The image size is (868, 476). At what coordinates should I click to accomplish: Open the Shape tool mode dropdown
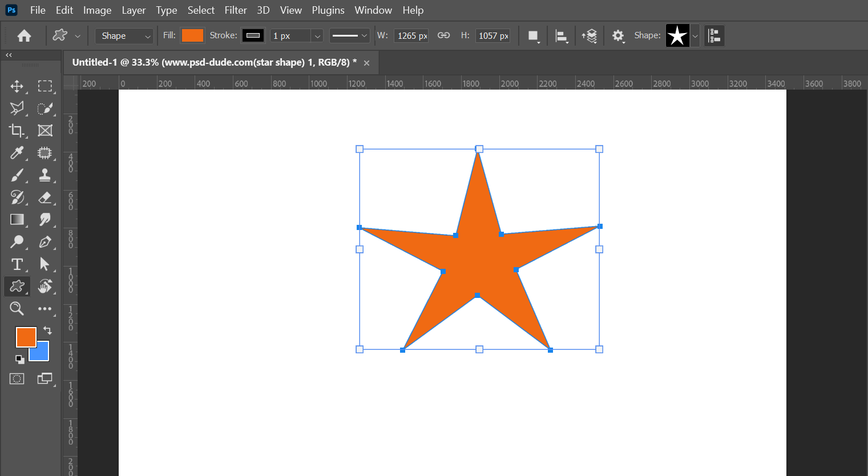pos(124,36)
